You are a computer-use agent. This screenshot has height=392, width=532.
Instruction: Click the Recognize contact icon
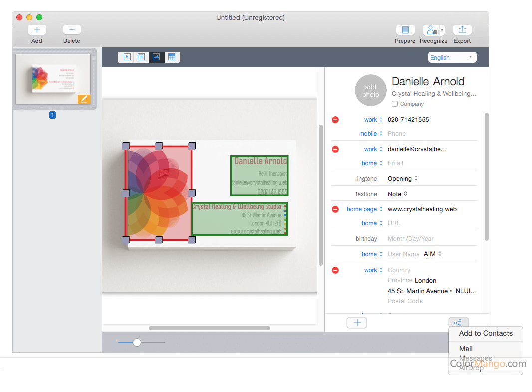pos(431,30)
